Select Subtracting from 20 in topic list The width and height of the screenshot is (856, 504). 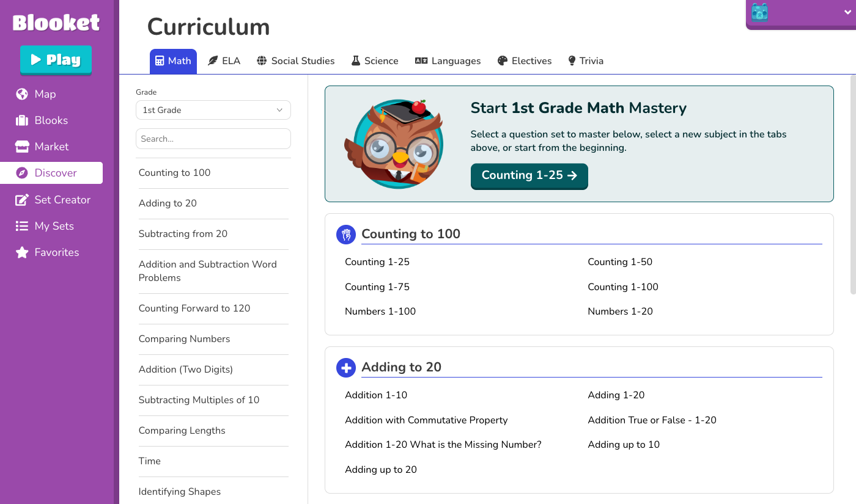(212, 234)
